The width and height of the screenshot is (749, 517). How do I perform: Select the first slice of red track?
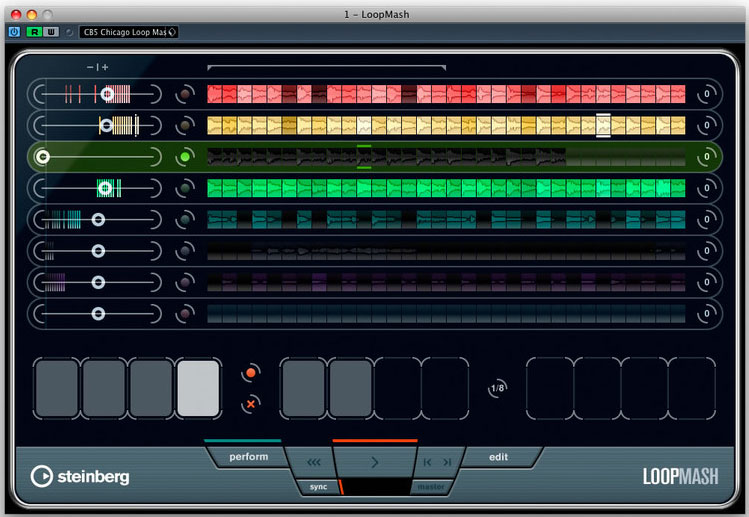pyautogui.click(x=215, y=94)
